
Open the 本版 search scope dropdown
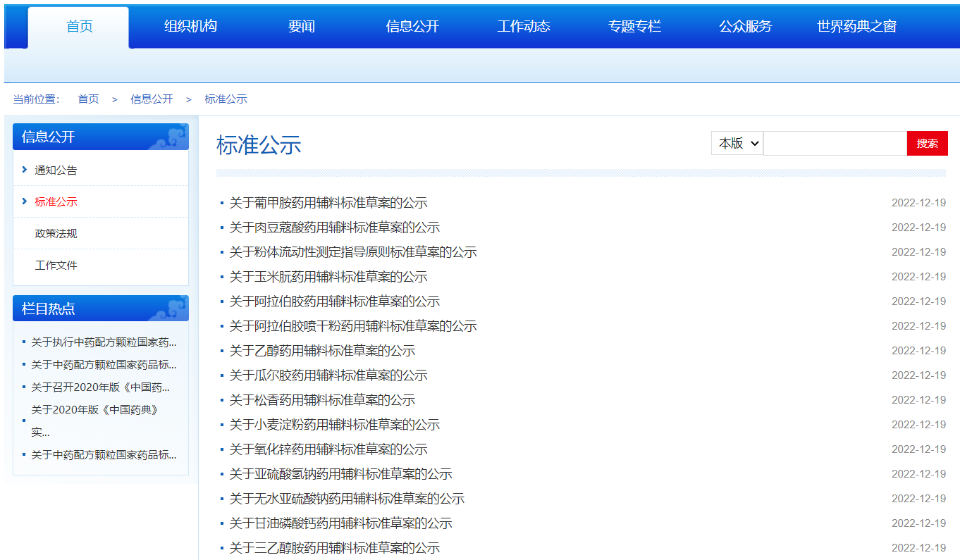tap(737, 143)
